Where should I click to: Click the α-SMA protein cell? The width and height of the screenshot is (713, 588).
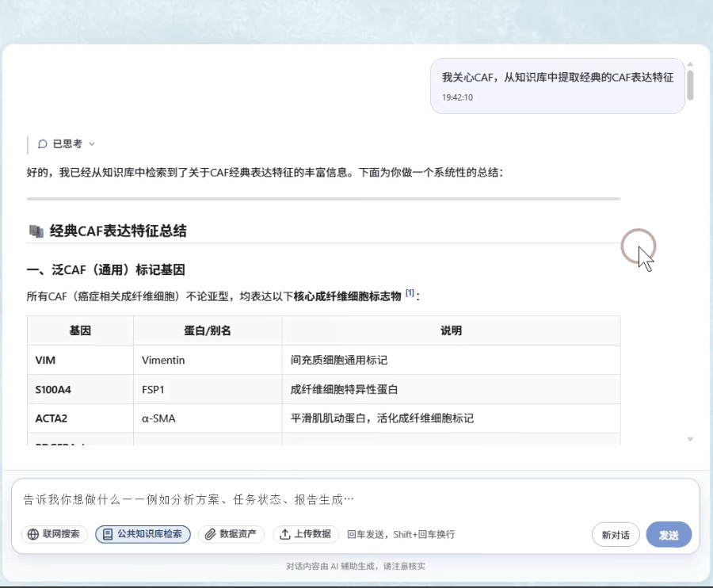pos(208,418)
